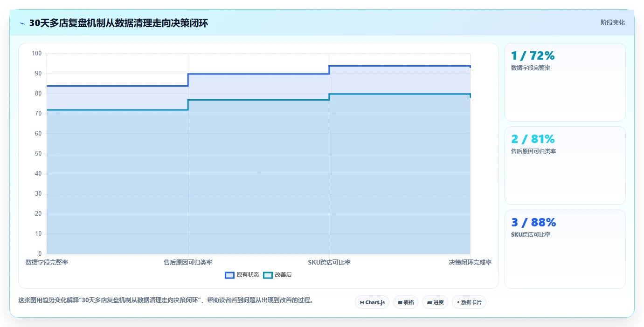The width and height of the screenshot is (644, 327).
Task: Click the 阶段变化 label in header
Action: pyautogui.click(x=612, y=22)
